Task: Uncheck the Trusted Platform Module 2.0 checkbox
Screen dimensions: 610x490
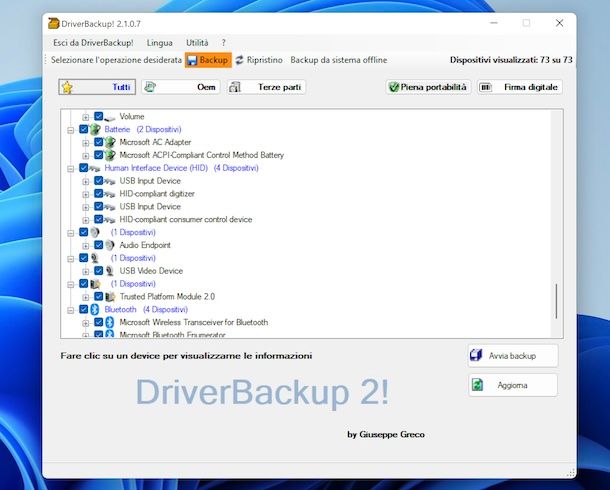Action: [98, 297]
